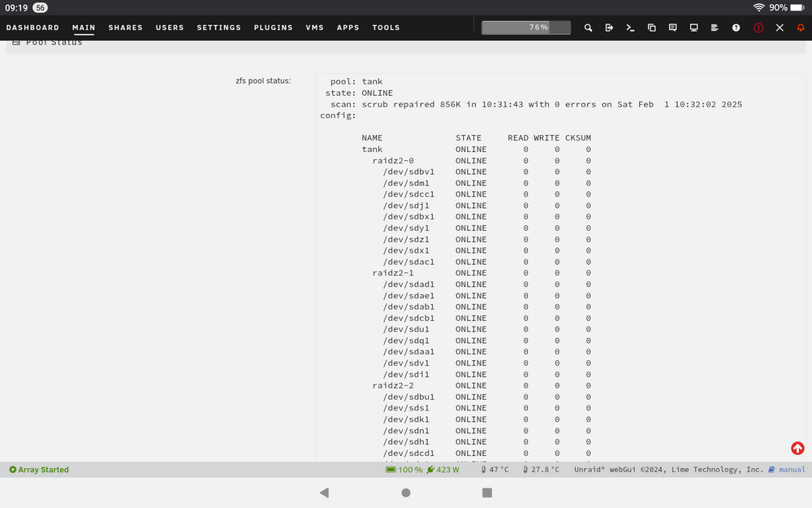The height and width of the screenshot is (508, 812).
Task: Click the /dev/sdaa1 device entry
Action: tap(408, 352)
